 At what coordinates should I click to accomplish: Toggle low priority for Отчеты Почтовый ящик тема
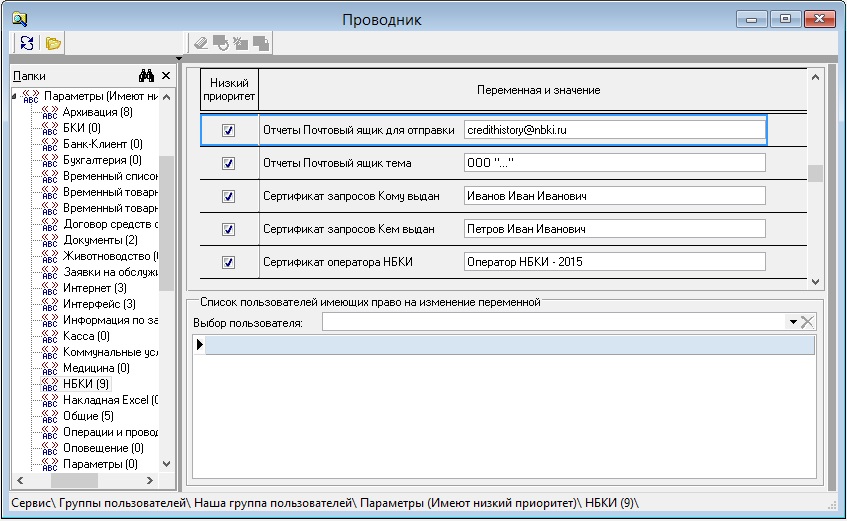coord(228,163)
